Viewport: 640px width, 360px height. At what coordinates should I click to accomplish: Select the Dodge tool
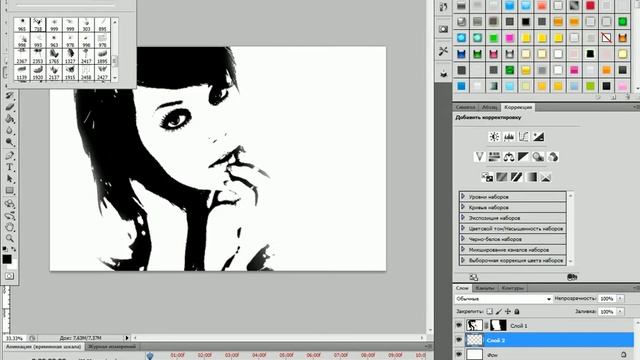tap(10, 142)
